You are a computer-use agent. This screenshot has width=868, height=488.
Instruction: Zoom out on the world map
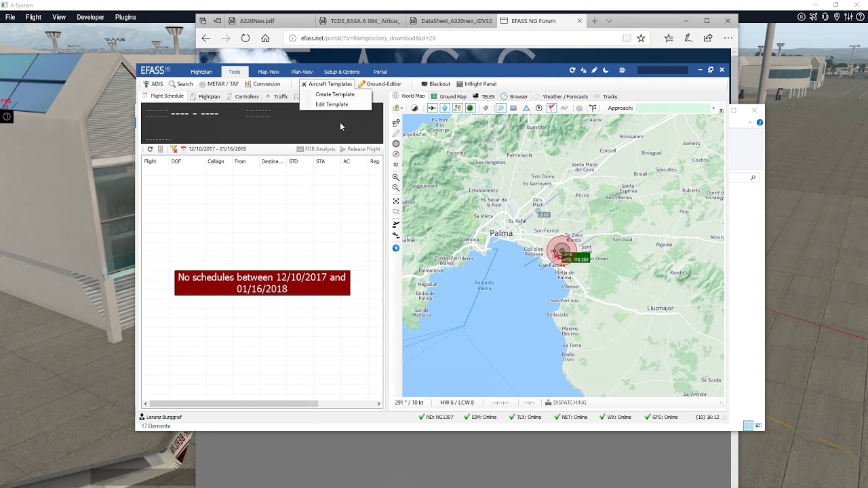point(396,188)
